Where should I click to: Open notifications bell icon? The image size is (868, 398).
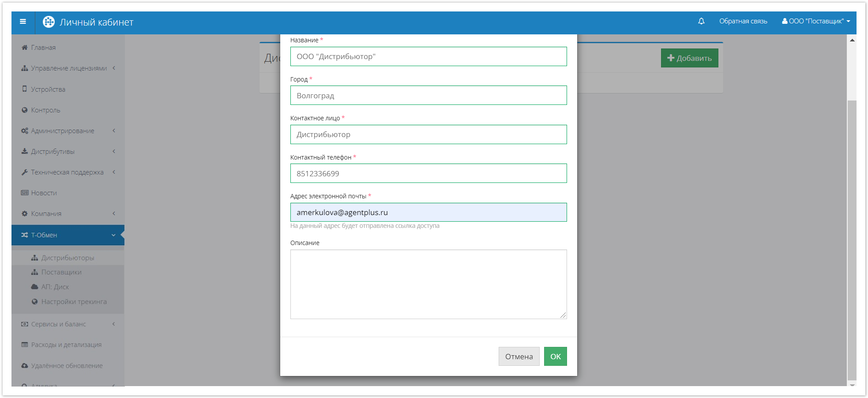coord(701,21)
